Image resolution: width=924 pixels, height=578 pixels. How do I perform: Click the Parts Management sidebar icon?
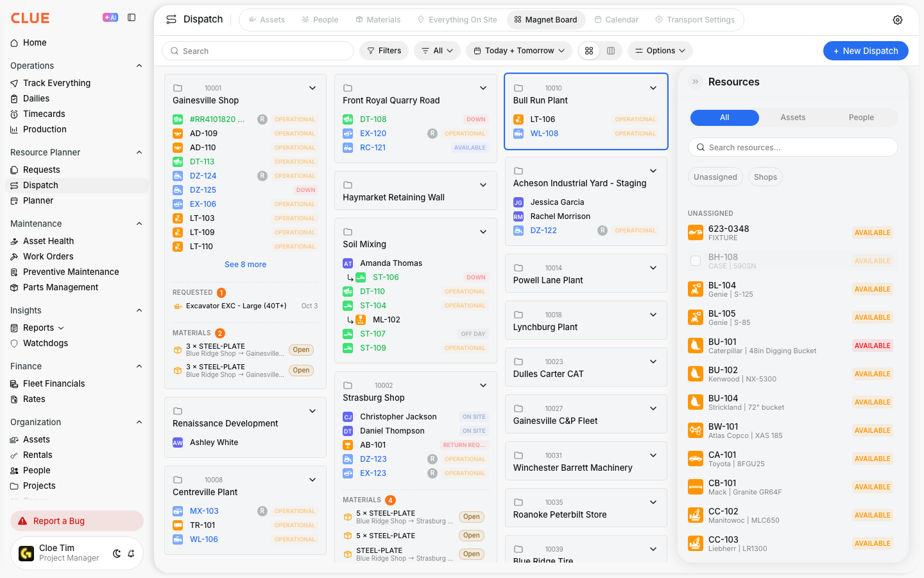pos(14,287)
